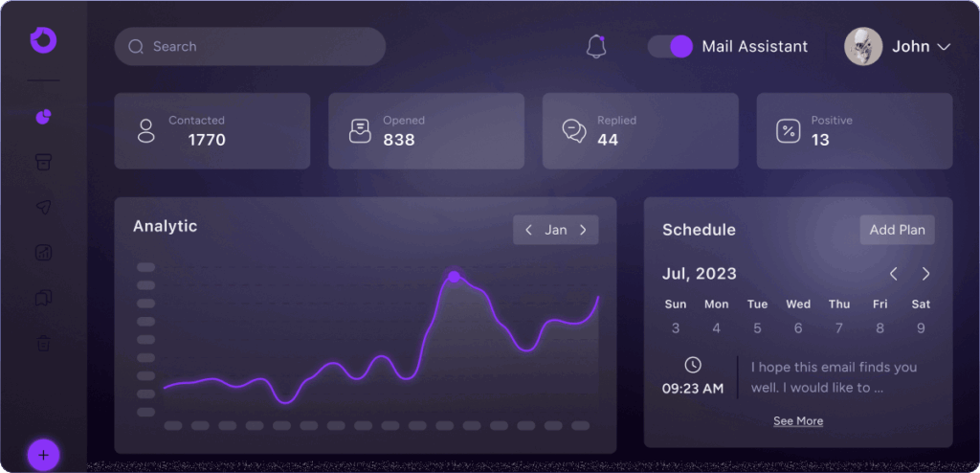Show next week in Schedule calendar
Image resolution: width=980 pixels, height=473 pixels.
[x=925, y=274]
